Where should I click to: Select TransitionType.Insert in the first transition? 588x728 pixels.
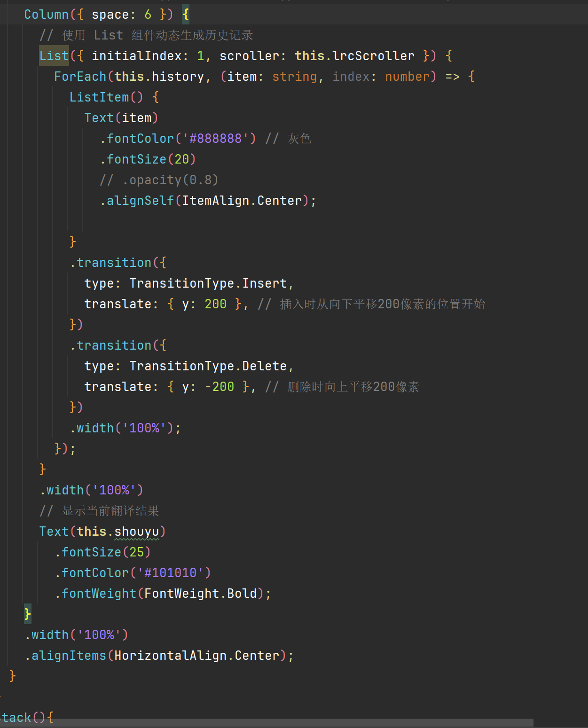pos(209,283)
